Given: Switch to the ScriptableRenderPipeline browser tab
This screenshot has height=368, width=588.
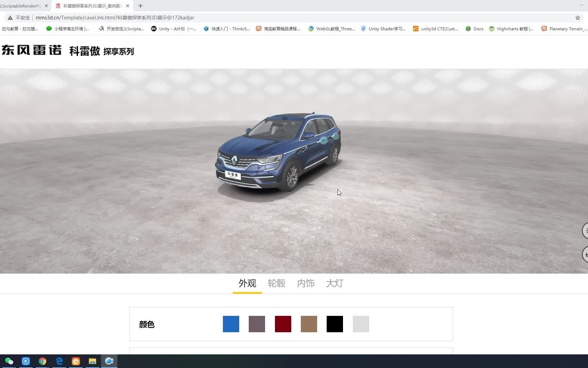Looking at the screenshot, I should pos(20,6).
